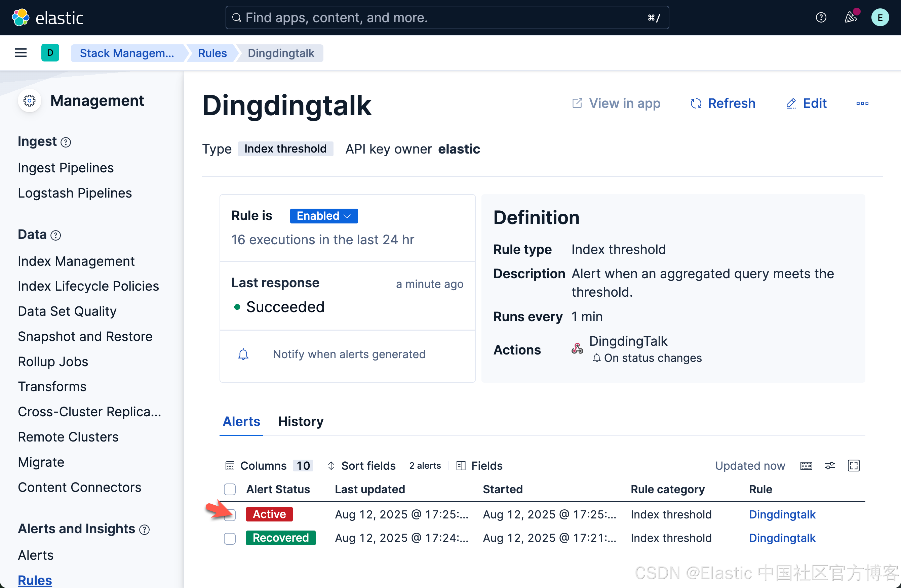Open the more actions ellipsis menu
Screen dimensions: 901x588
[x=862, y=103]
